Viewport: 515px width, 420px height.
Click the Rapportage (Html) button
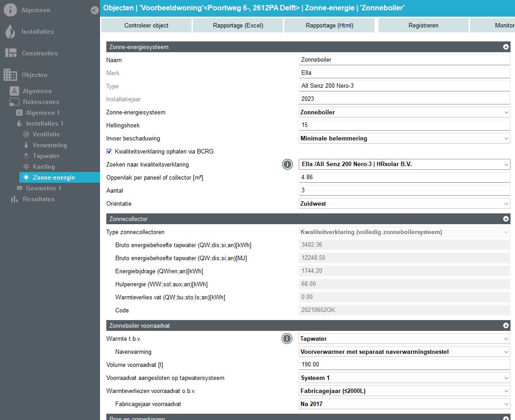click(x=329, y=25)
